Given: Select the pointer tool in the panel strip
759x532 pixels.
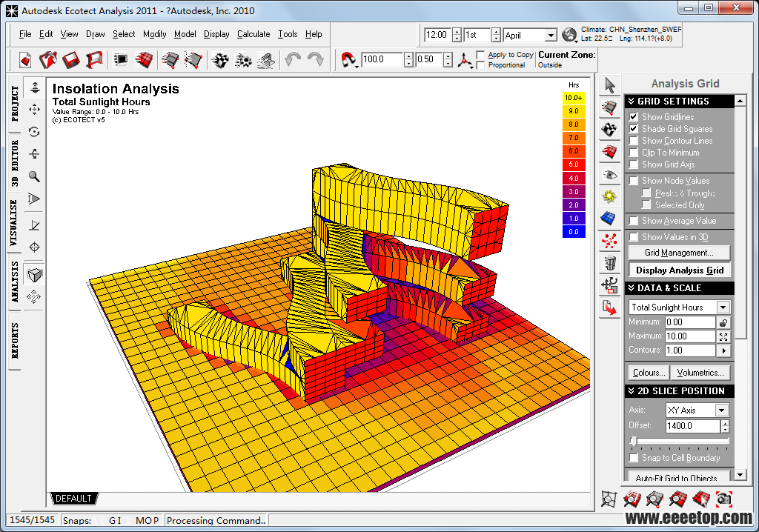Looking at the screenshot, I should pos(609,86).
